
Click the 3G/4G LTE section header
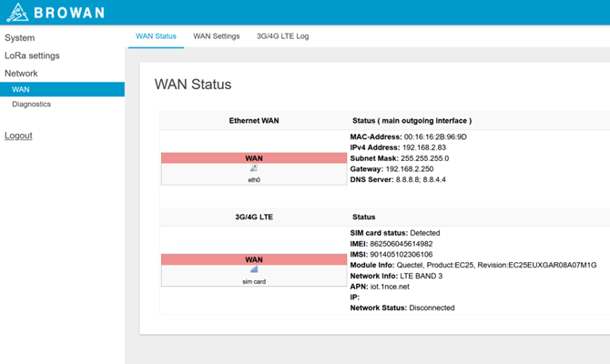pos(254,217)
